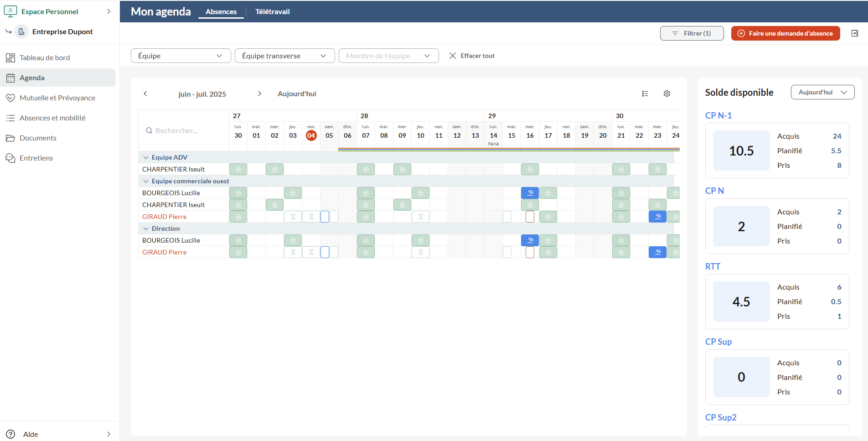Click the Entreprise Dupont building icon

click(x=21, y=32)
